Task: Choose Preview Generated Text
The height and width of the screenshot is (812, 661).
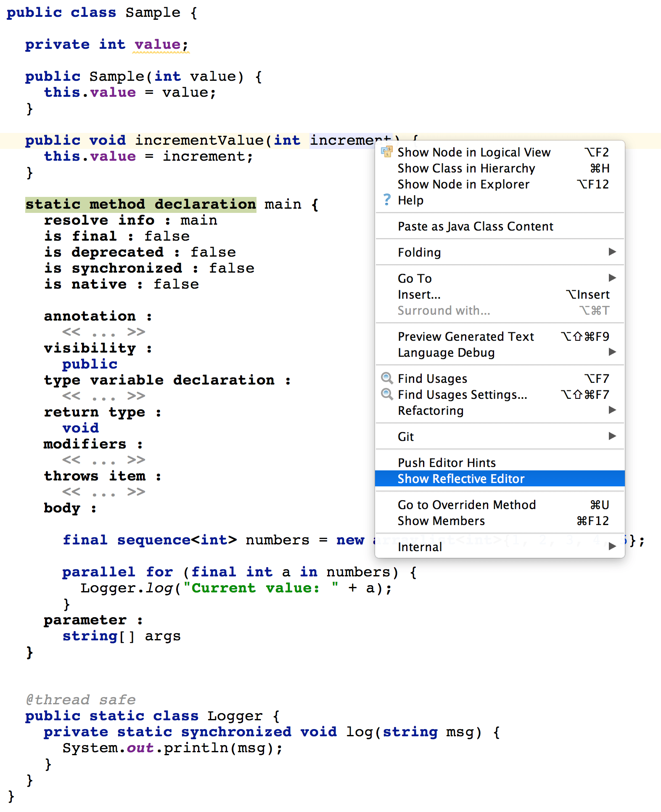Action: 465,337
